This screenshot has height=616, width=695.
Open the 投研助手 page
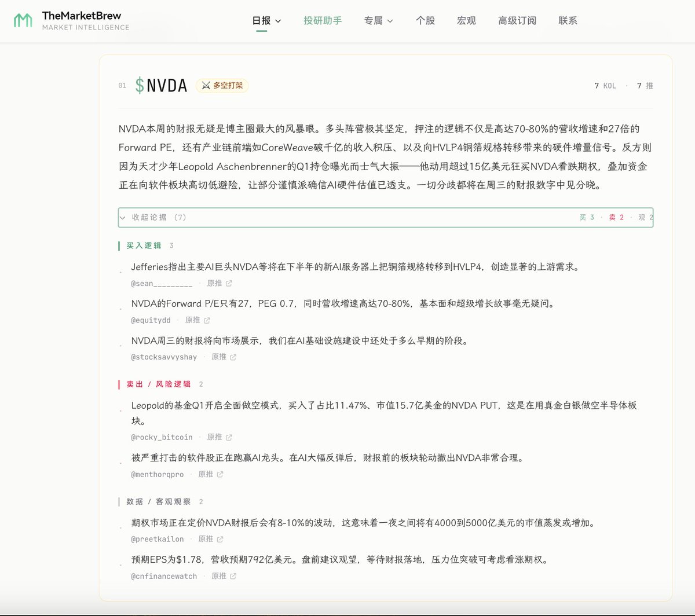[323, 20]
